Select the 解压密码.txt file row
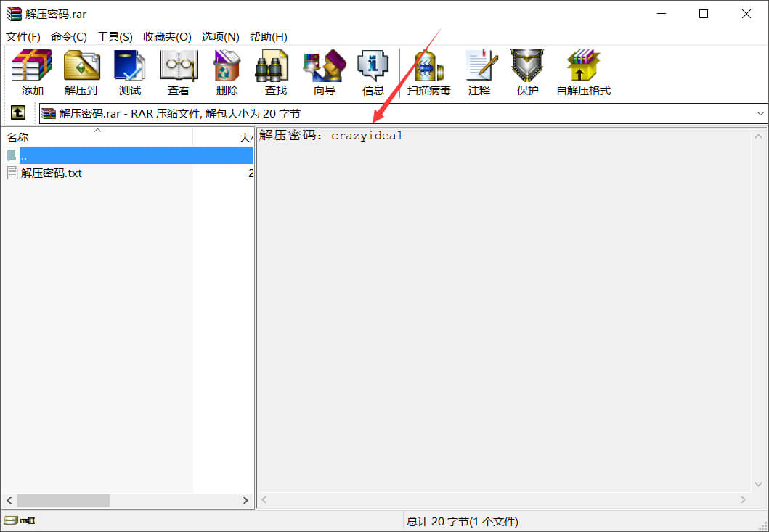The height and width of the screenshot is (532, 769). click(x=128, y=173)
